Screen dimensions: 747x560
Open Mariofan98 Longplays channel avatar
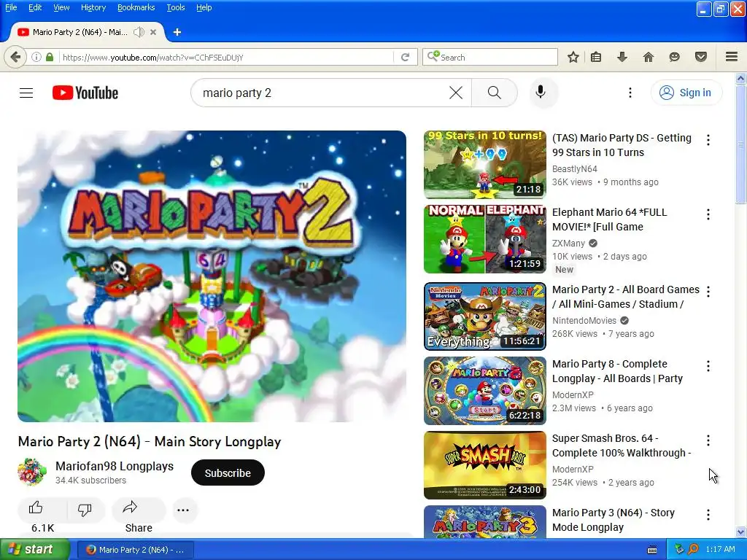coord(32,472)
